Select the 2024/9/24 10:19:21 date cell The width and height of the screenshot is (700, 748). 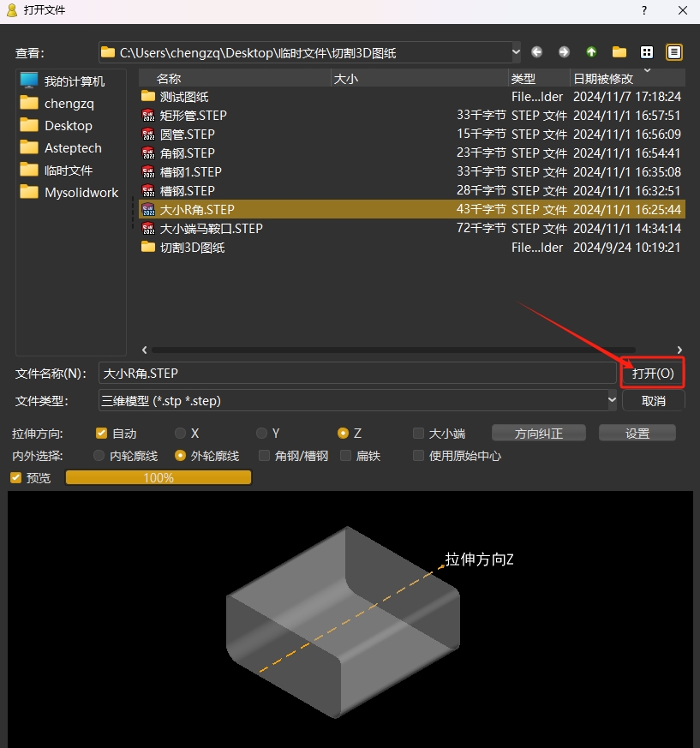(x=626, y=247)
